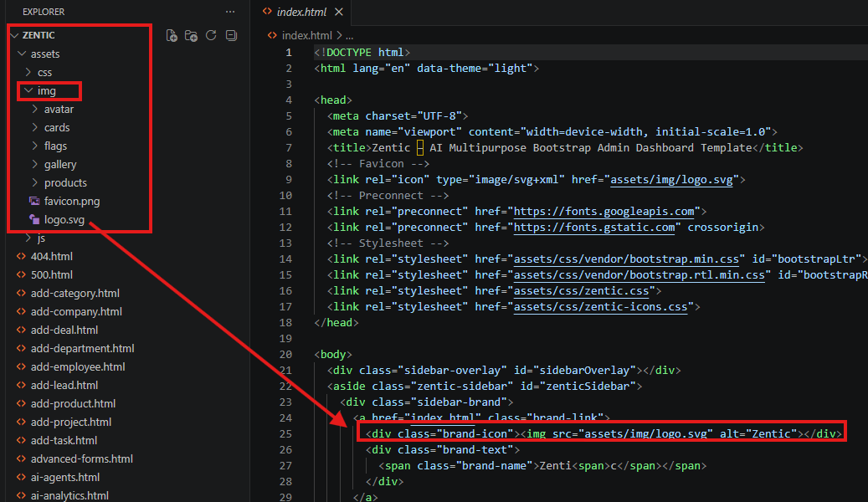This screenshot has width=868, height=502.
Task: Place cursor in the title tag text on line 7
Action: pos(562,148)
